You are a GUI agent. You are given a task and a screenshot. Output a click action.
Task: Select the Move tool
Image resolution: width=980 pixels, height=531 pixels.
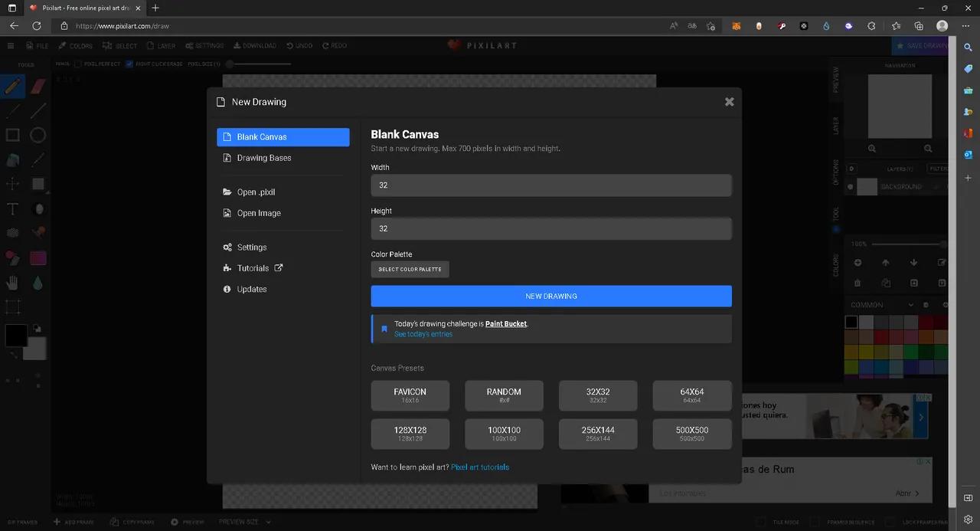12,184
